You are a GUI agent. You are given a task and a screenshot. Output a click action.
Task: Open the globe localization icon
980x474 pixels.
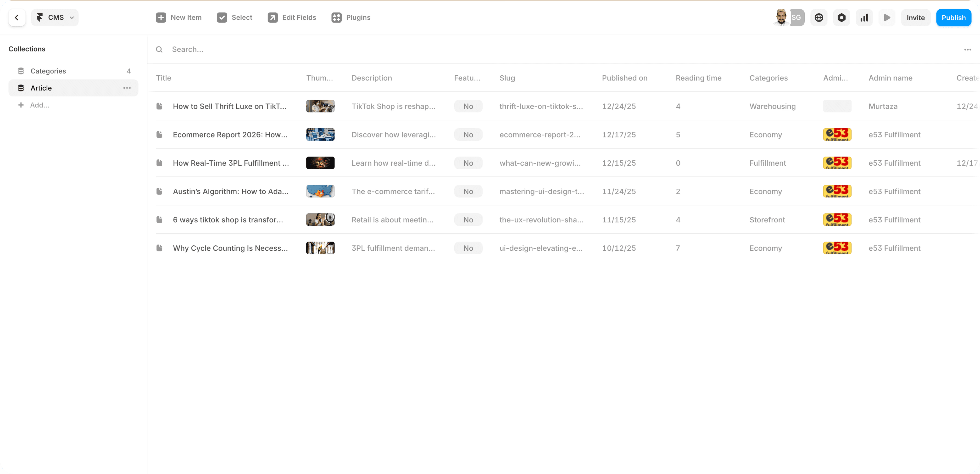[819, 17]
